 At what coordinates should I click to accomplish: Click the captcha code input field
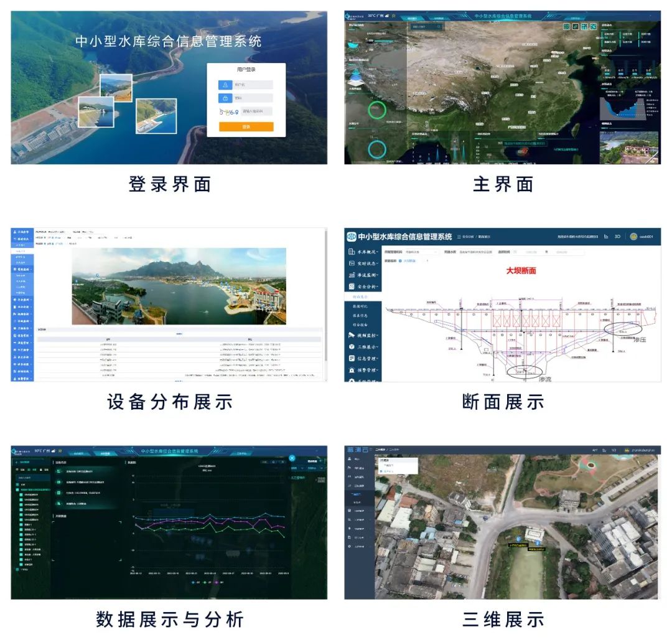coord(256,112)
